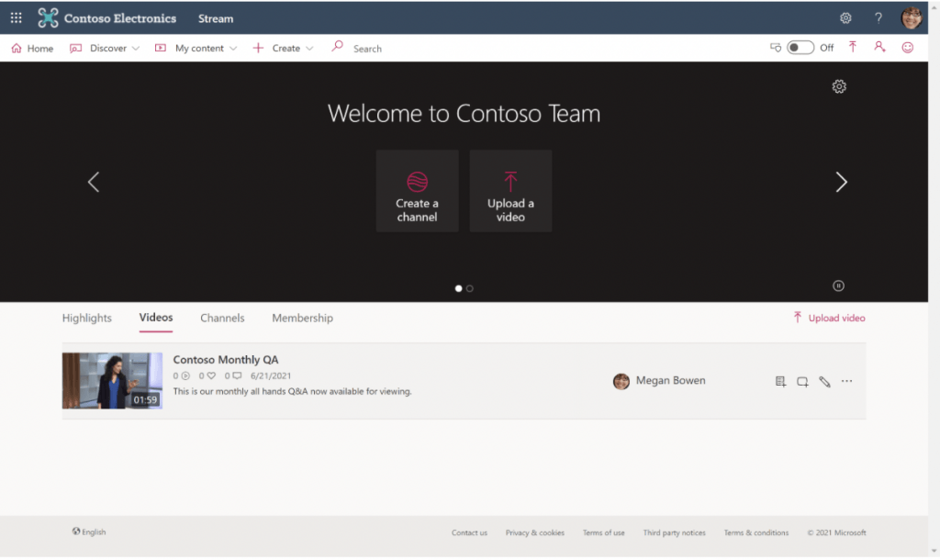The image size is (940, 560).
Task: Select the second carousel dot indicator
Action: (x=469, y=288)
